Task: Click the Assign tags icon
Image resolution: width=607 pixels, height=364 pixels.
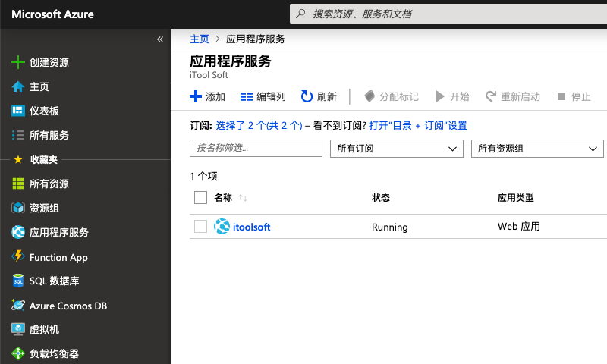Action: [x=370, y=96]
